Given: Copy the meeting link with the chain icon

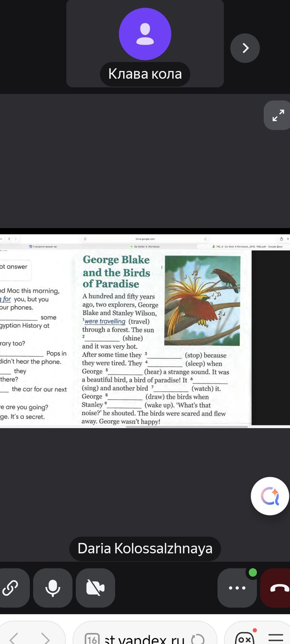Looking at the screenshot, I should click(x=11, y=588).
